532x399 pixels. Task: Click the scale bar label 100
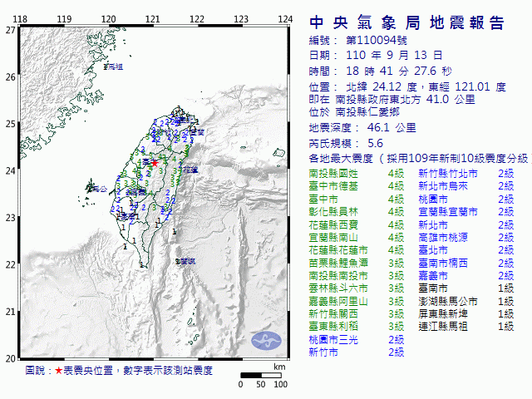281,384
